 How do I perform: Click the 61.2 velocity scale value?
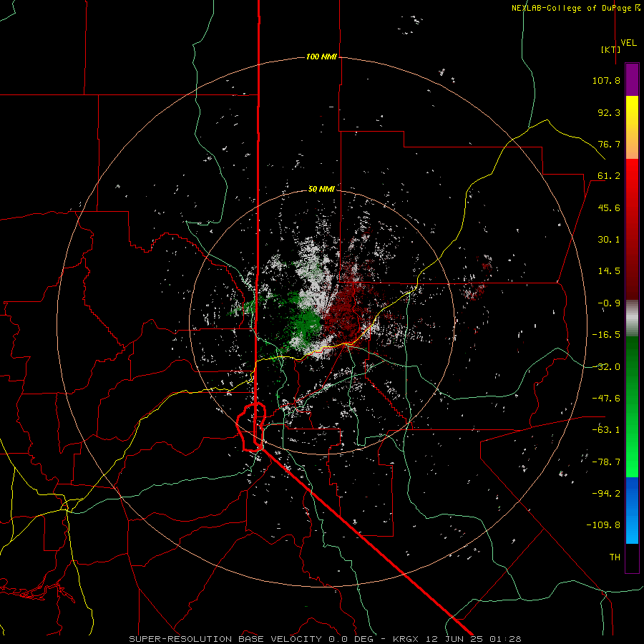click(x=609, y=176)
